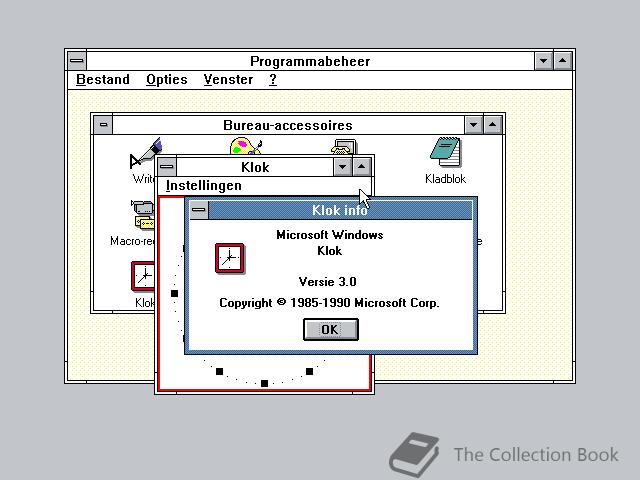Select the Terminal telephone icon
Screen dimensions: 640x480
pos(344,147)
